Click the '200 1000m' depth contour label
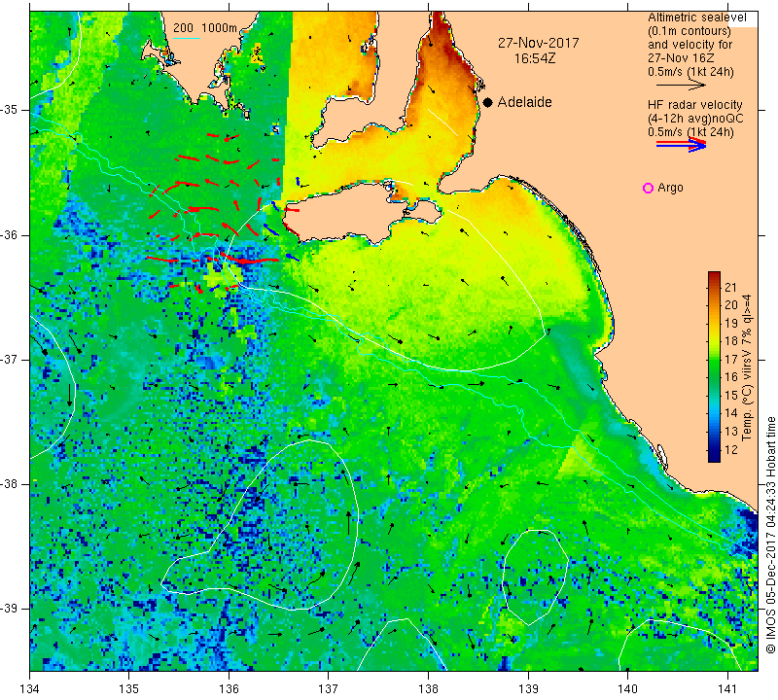The image size is (778, 700). [205, 28]
